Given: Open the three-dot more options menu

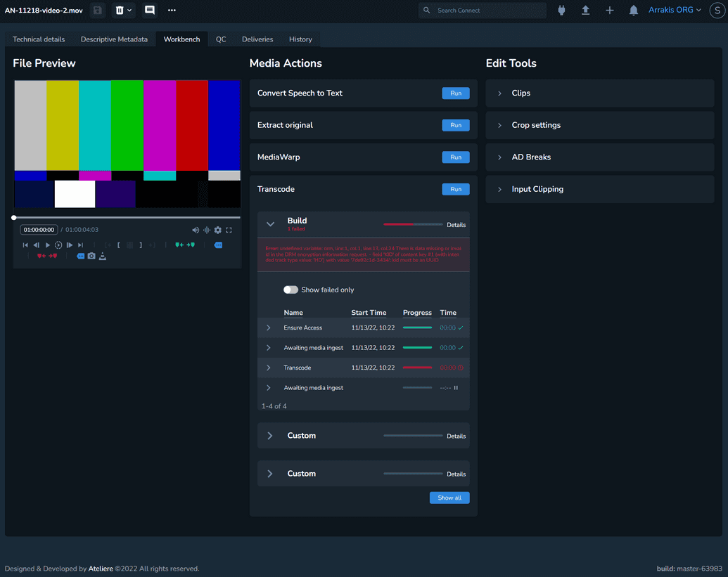Looking at the screenshot, I should click(x=172, y=11).
